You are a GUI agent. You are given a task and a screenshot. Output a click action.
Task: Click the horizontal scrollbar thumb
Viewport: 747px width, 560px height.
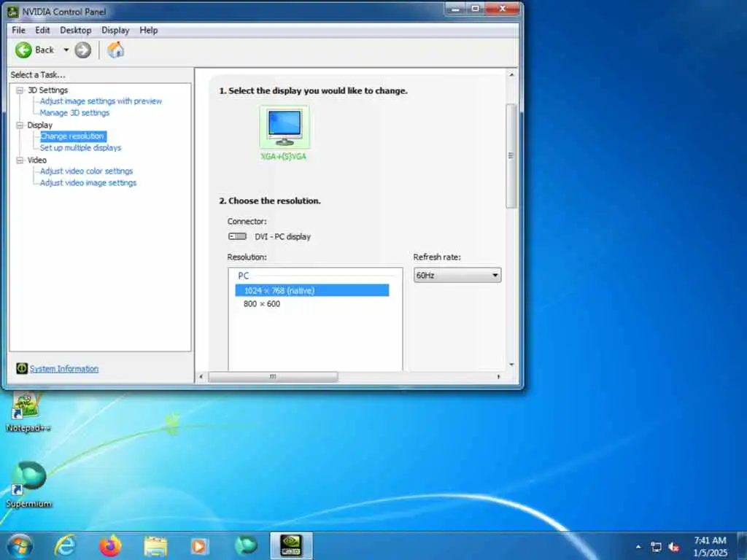(273, 377)
